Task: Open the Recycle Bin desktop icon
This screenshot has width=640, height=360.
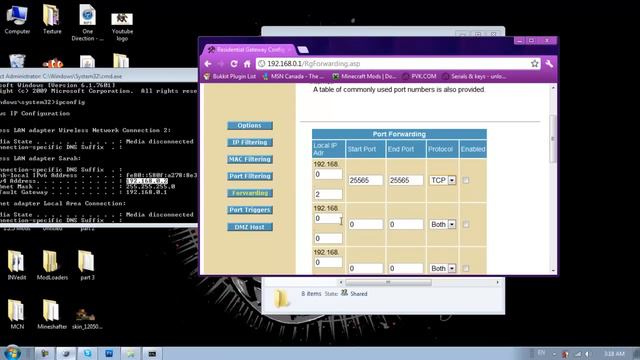Action: (x=17, y=61)
